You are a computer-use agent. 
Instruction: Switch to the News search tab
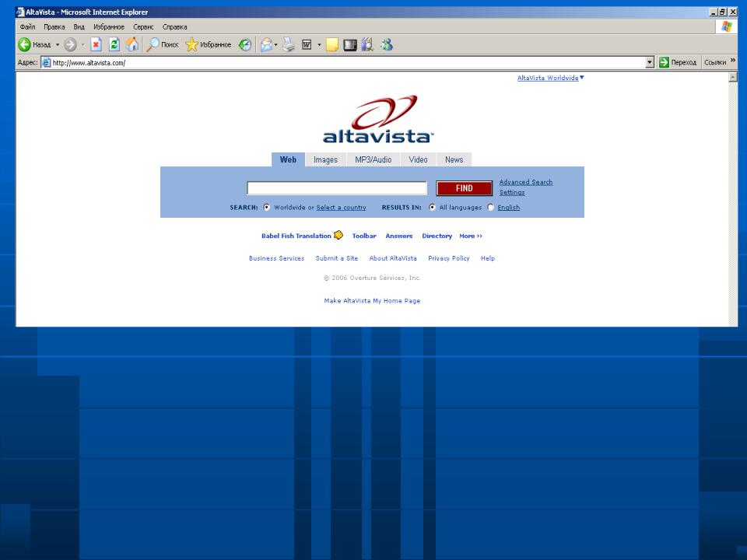coord(454,159)
